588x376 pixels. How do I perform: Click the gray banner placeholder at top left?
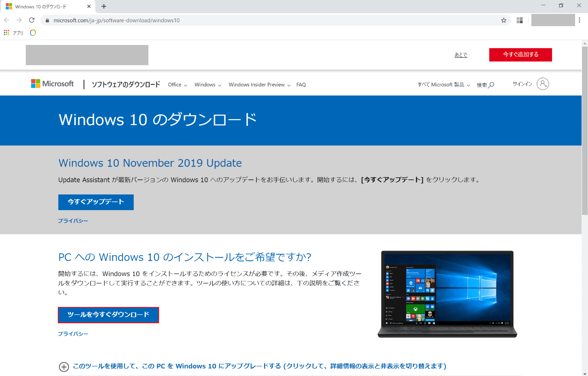pos(87,55)
